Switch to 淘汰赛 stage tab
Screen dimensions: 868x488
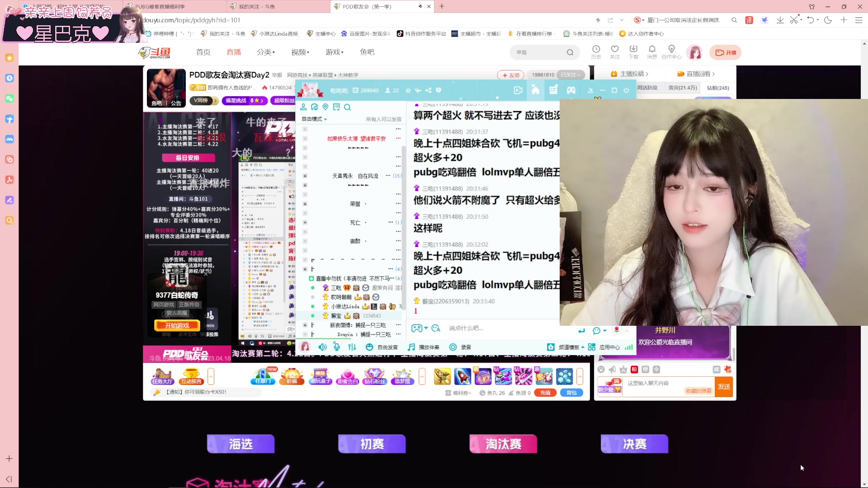pos(503,444)
